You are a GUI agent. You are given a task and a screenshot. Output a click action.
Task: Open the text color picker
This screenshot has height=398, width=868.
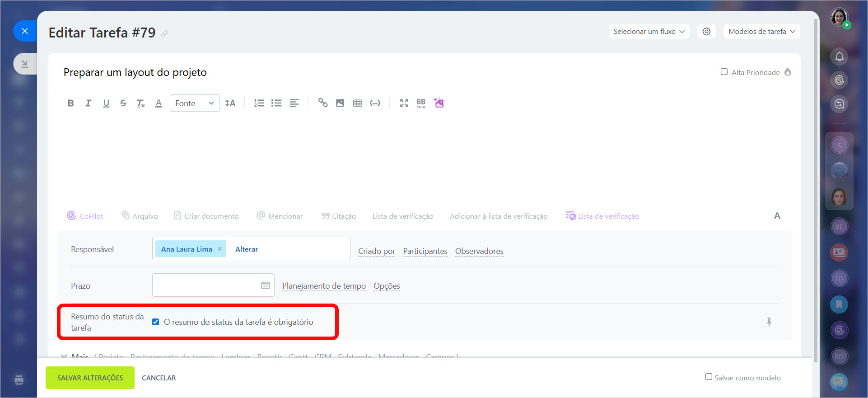pos(159,103)
